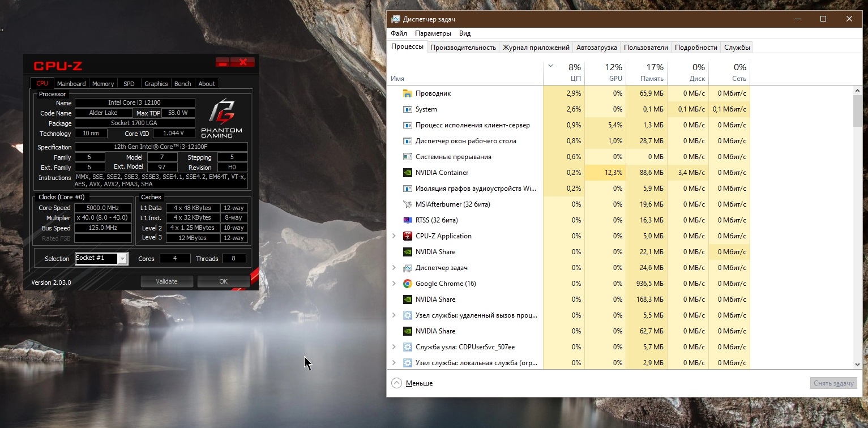This screenshot has width=868, height=428.
Task: Click the NVIDIA Container green icon
Action: tap(407, 173)
